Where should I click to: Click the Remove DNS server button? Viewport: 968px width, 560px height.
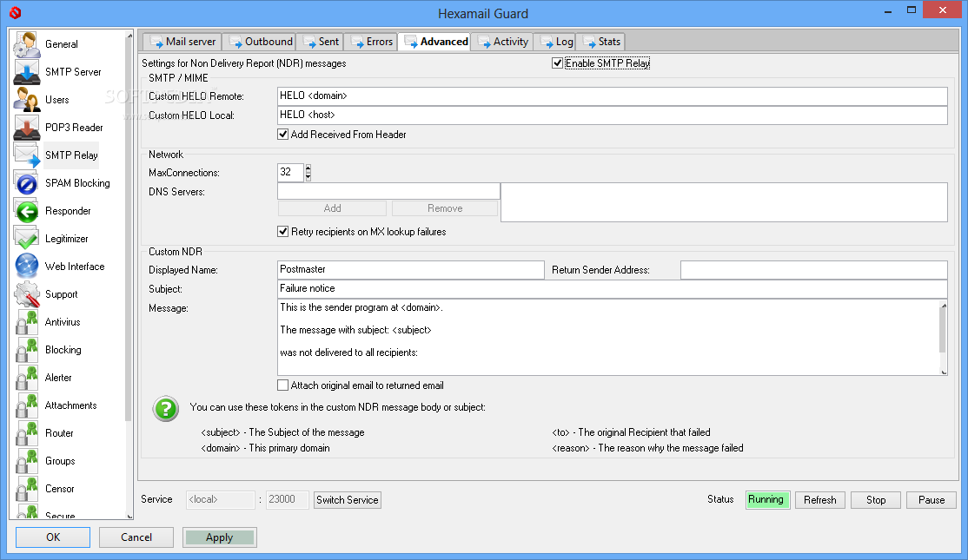pyautogui.click(x=445, y=208)
